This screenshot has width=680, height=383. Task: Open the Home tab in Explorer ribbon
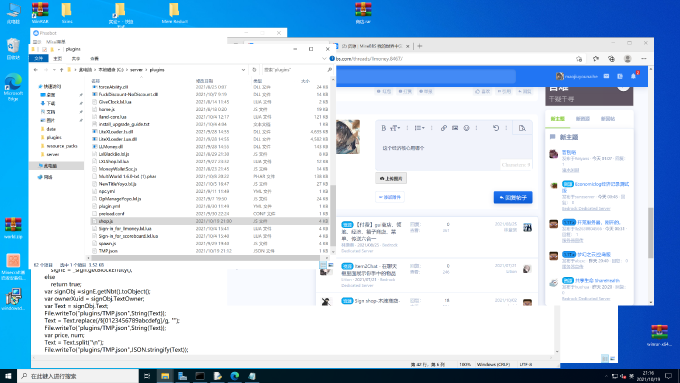[x=58, y=58]
